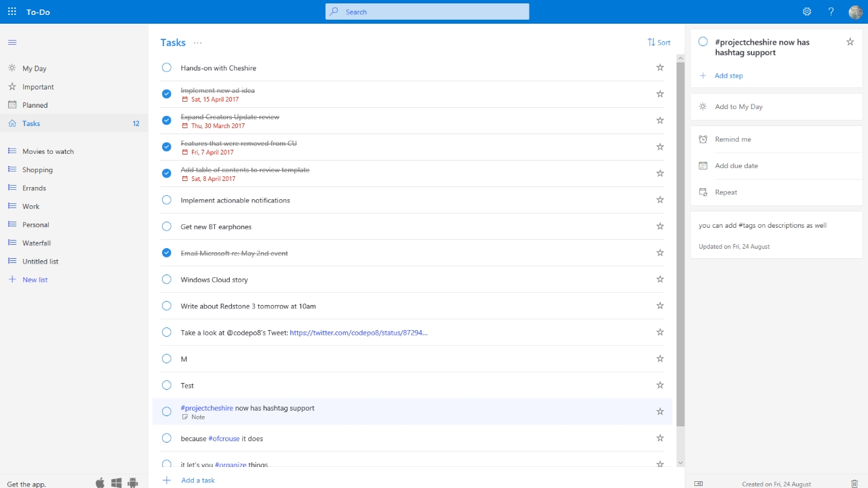Complete the 'Get new BT earphones' task

(167, 226)
